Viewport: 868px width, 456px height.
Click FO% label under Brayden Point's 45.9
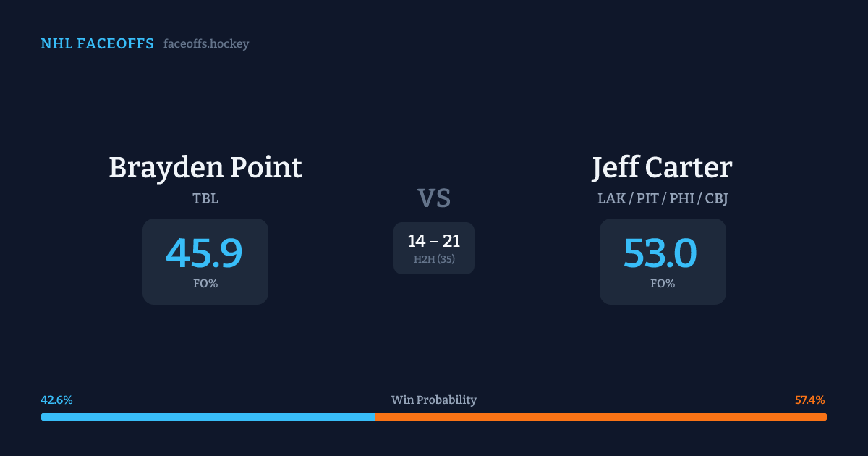coord(205,284)
